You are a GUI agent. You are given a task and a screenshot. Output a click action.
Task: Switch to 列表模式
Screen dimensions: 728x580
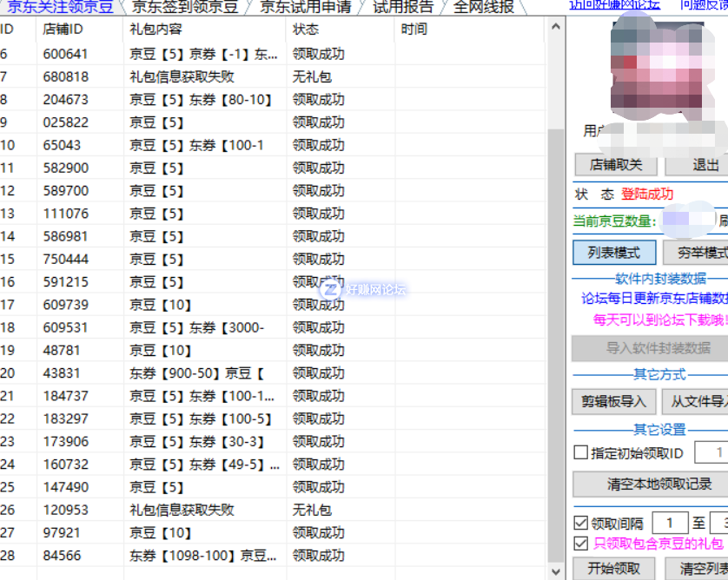(614, 253)
